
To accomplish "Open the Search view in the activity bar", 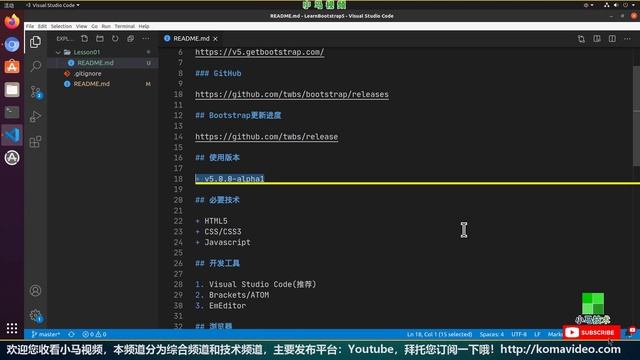I will (36, 67).
